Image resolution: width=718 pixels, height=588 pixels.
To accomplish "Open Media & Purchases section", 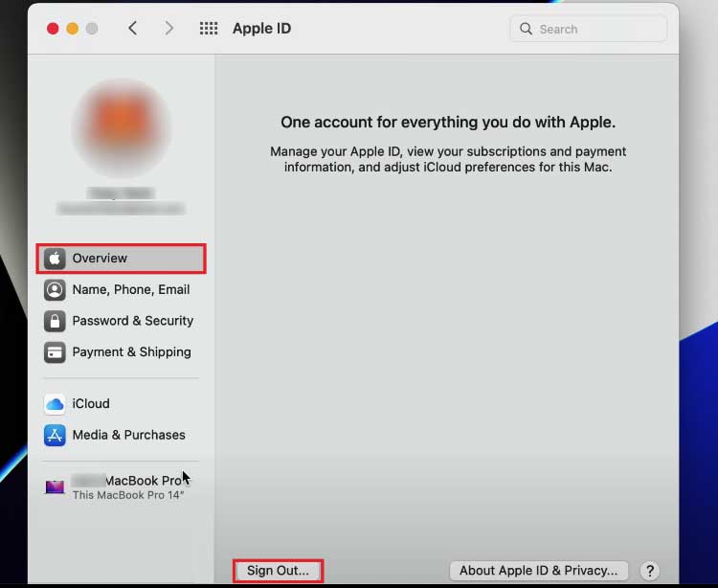I will (x=122, y=435).
